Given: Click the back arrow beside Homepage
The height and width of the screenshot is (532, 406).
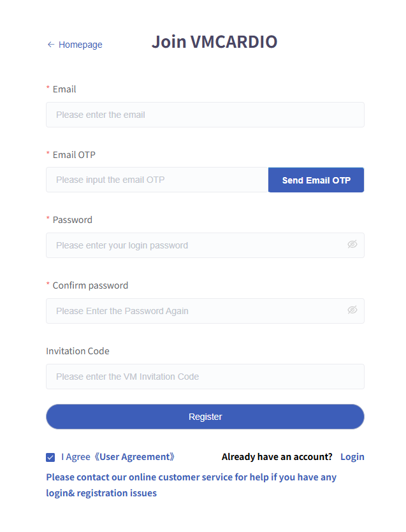Looking at the screenshot, I should tap(51, 45).
